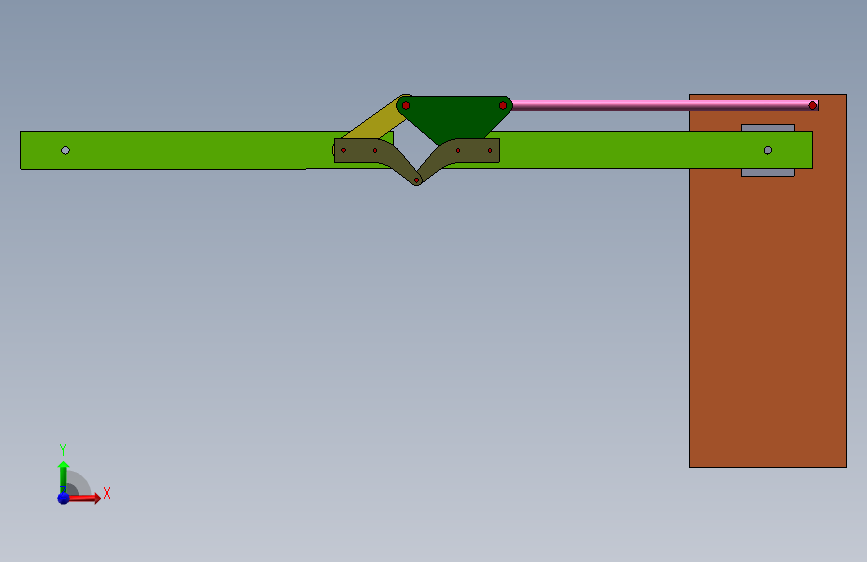
Task: Click the green Y axis arrow of triad
Action: [x=63, y=476]
